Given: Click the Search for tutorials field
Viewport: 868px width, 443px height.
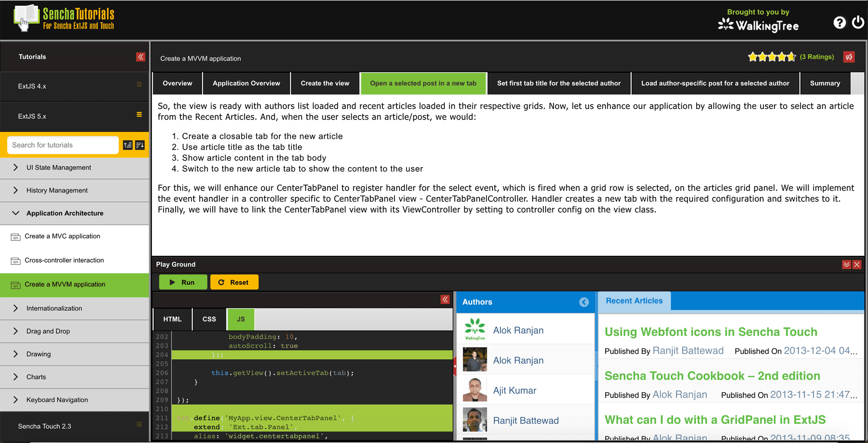Looking at the screenshot, I should tap(63, 145).
